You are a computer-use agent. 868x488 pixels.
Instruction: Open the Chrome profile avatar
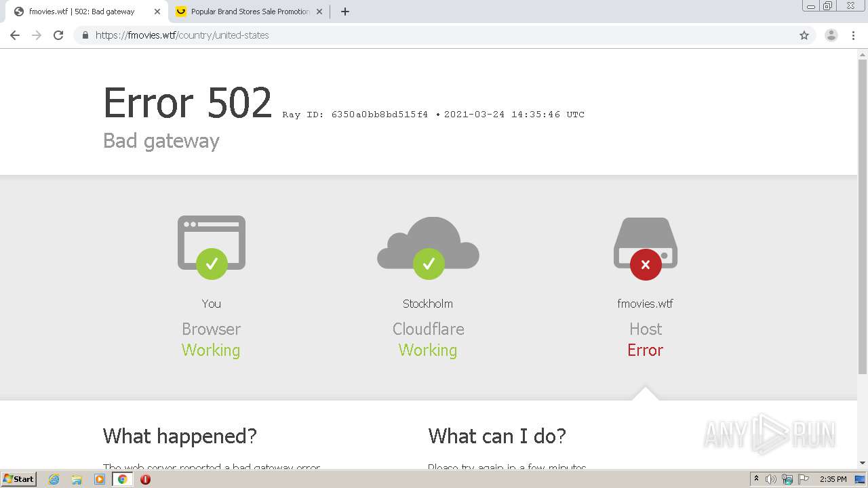[831, 35]
